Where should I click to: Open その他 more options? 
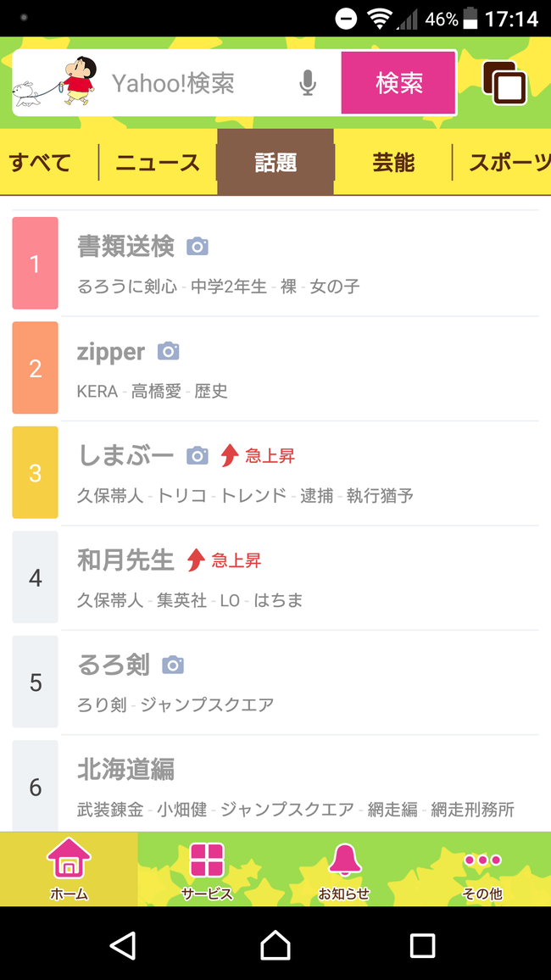pyautogui.click(x=482, y=870)
